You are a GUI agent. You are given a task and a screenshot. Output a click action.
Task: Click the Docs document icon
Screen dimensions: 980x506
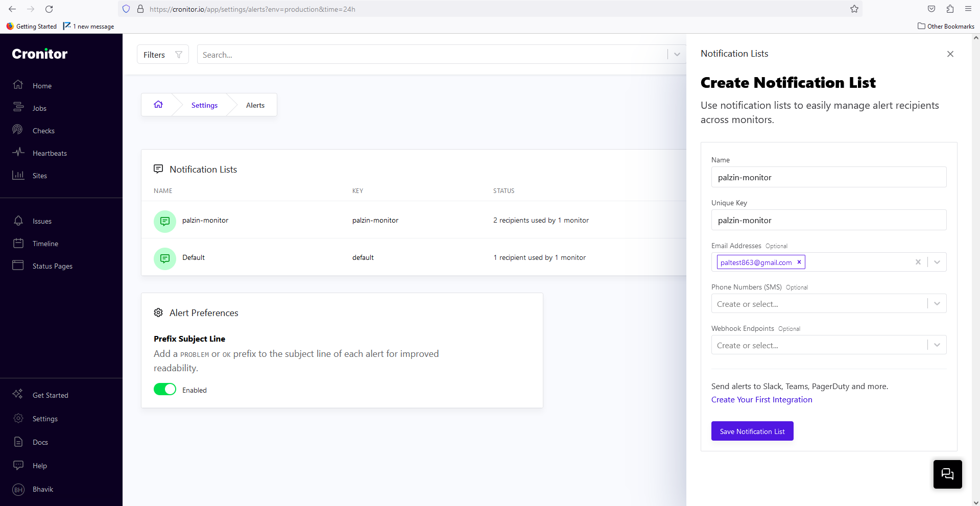click(18, 442)
